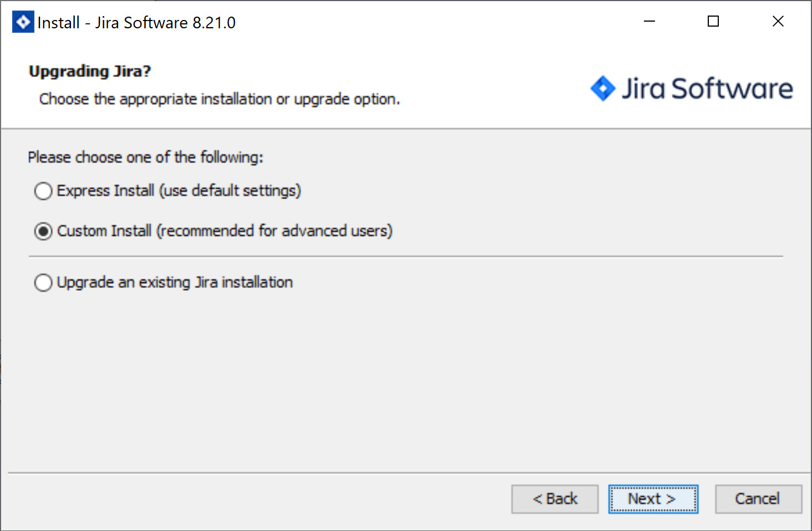Cancel the Jira installation
This screenshot has height=531, width=812.
[x=758, y=499]
